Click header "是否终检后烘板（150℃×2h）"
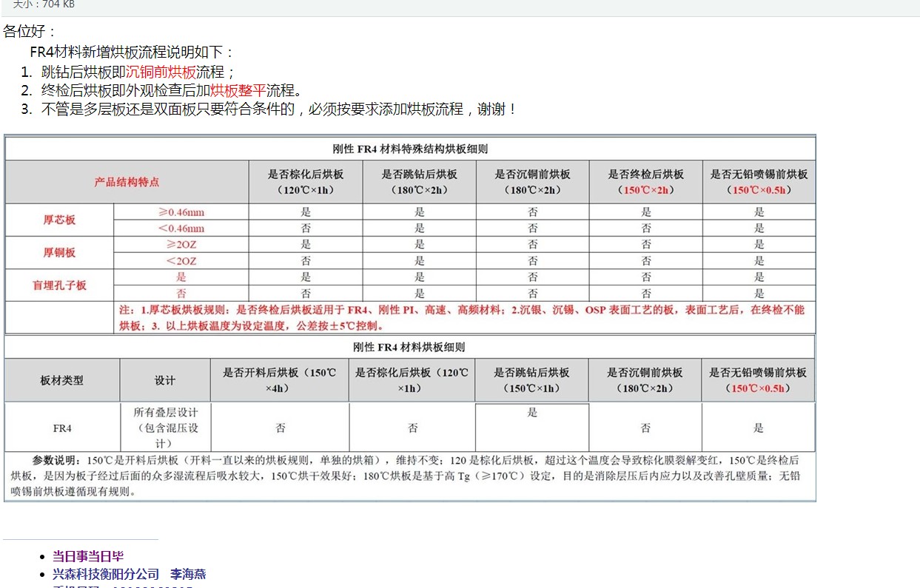The height and width of the screenshot is (588, 920). pos(645,182)
